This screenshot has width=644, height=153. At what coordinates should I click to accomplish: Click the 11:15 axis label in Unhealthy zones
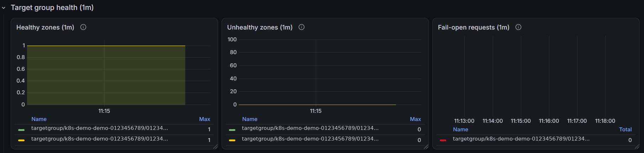(316, 111)
